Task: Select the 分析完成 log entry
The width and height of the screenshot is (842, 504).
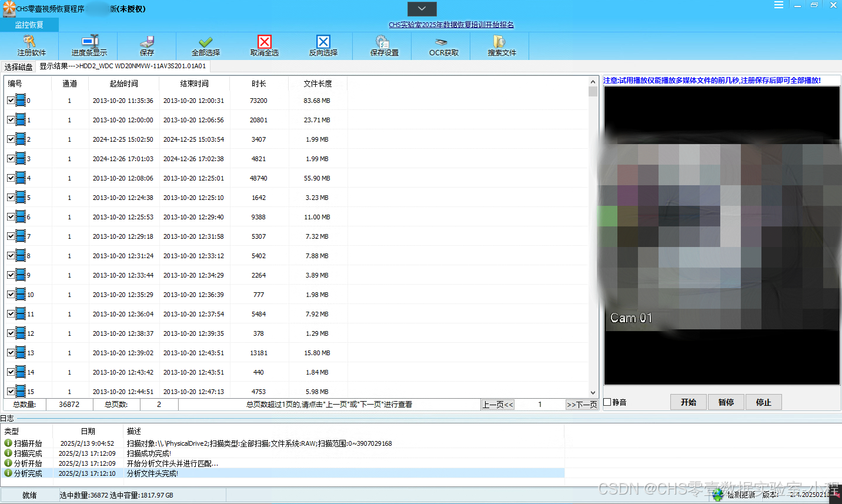Action: [x=282, y=473]
